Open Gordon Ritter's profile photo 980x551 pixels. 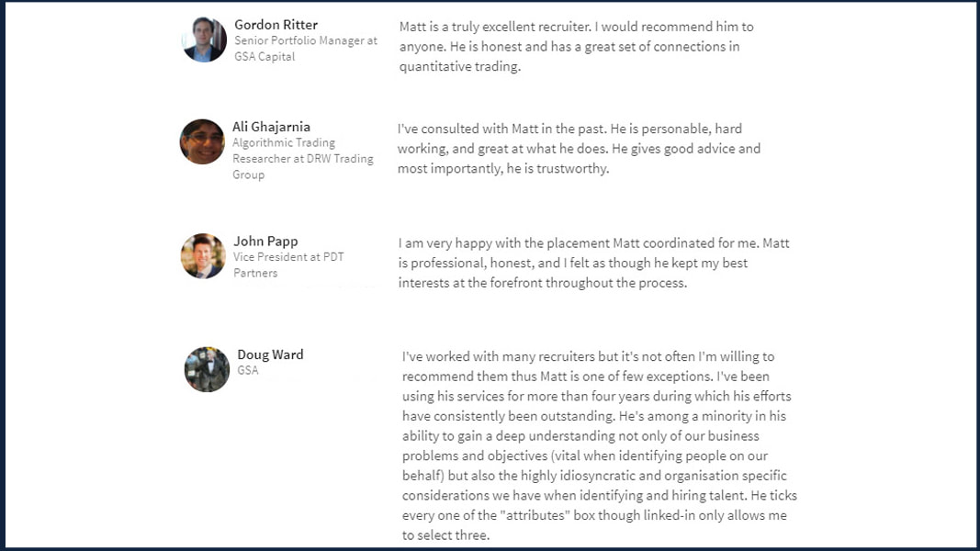tap(205, 39)
